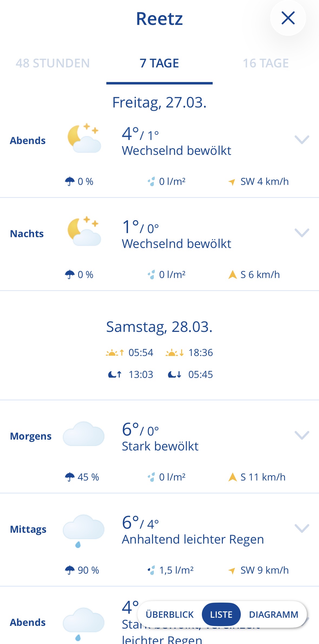Switch view to Überblick
The image size is (319, 644).
pyautogui.click(x=170, y=614)
